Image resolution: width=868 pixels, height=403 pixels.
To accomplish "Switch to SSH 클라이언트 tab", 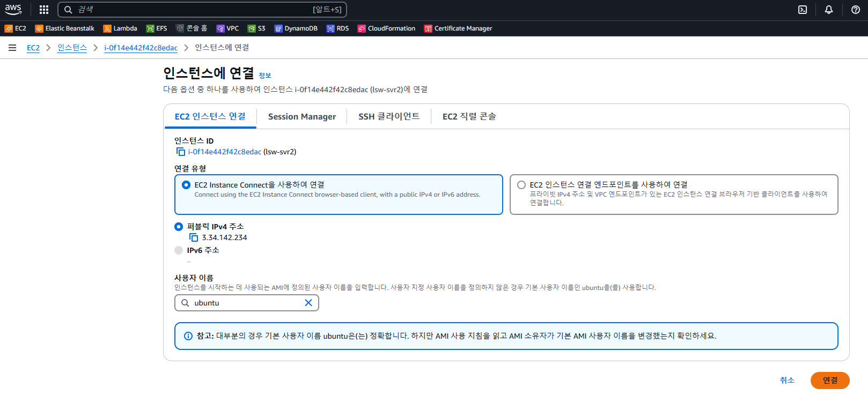I will pyautogui.click(x=389, y=117).
